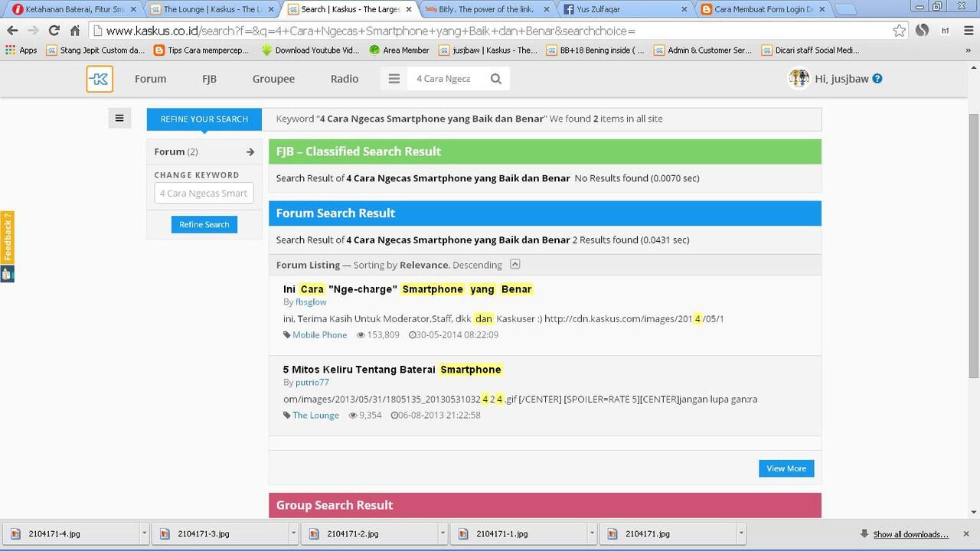Click the help question mark icon
Image resolution: width=980 pixels, height=551 pixels.
[x=877, y=79]
